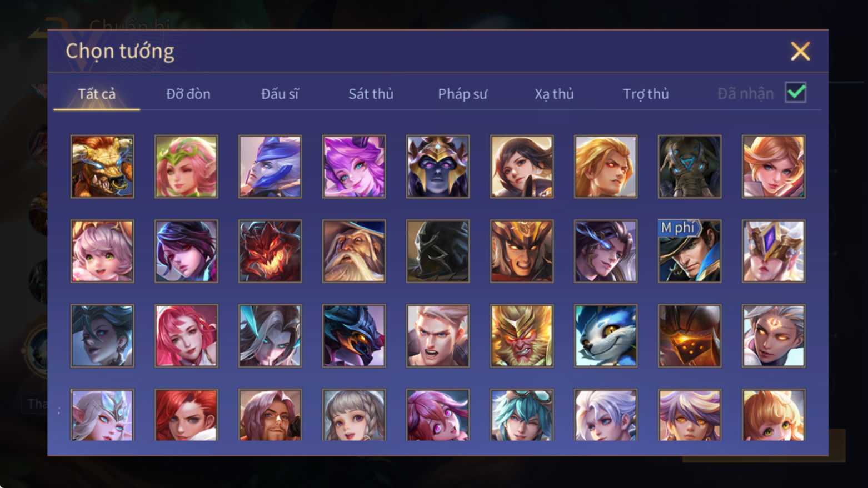The image size is (868, 488).
Task: Choose the hero tagged "M phí"
Action: coord(690,251)
